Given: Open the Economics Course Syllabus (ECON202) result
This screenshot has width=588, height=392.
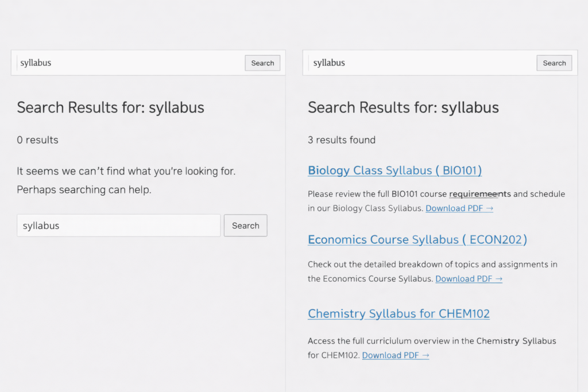Looking at the screenshot, I should click(417, 239).
